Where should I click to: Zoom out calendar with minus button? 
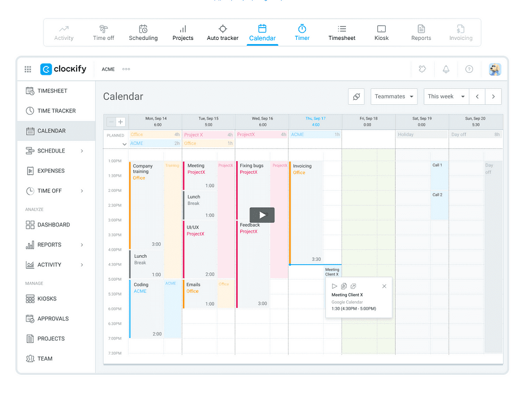coord(111,122)
